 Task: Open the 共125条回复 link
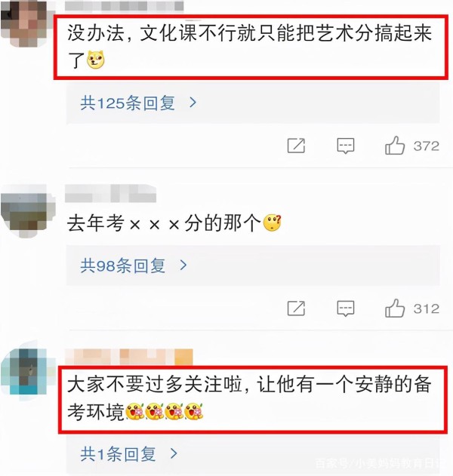click(x=128, y=103)
